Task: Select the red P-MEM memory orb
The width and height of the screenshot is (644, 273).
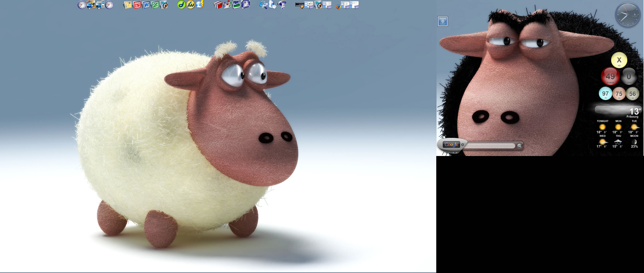Action: (x=610, y=76)
